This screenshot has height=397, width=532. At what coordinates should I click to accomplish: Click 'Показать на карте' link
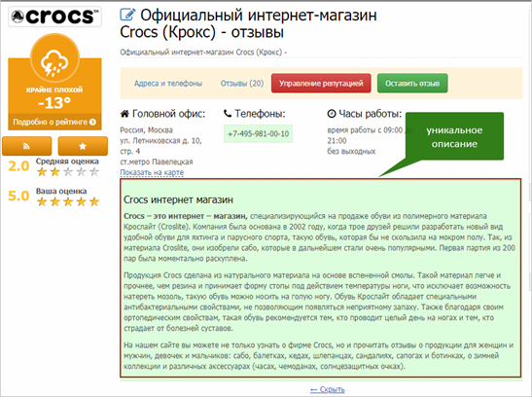point(152,172)
